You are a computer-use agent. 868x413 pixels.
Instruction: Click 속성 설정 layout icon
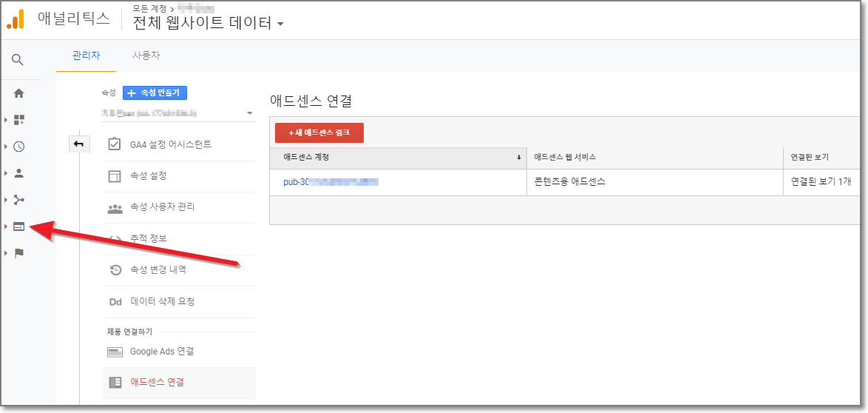coord(115,176)
